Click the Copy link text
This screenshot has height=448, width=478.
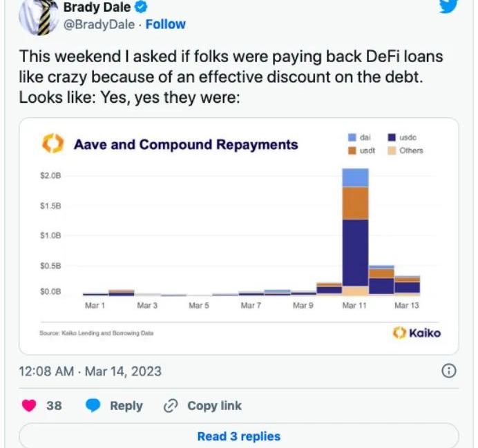[x=214, y=406]
